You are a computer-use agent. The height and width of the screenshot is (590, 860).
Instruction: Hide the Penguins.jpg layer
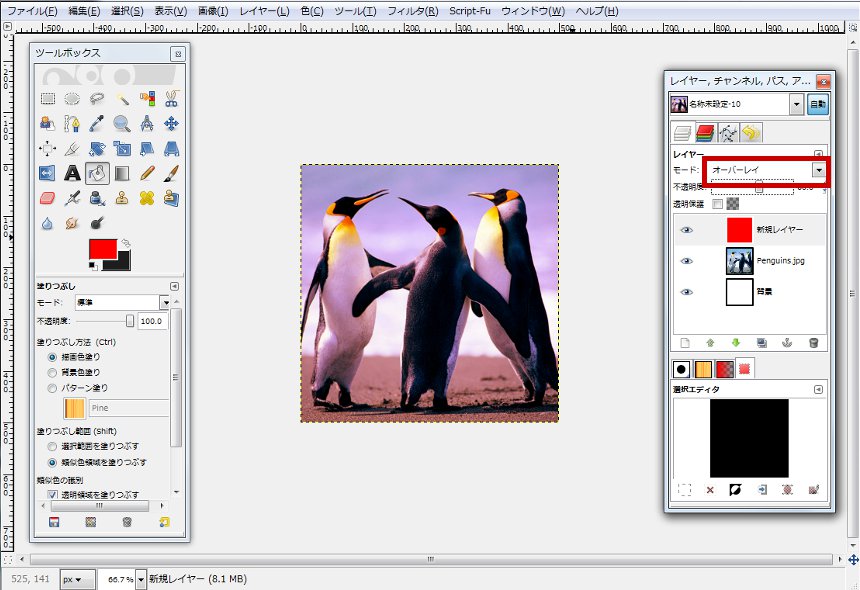pos(686,261)
